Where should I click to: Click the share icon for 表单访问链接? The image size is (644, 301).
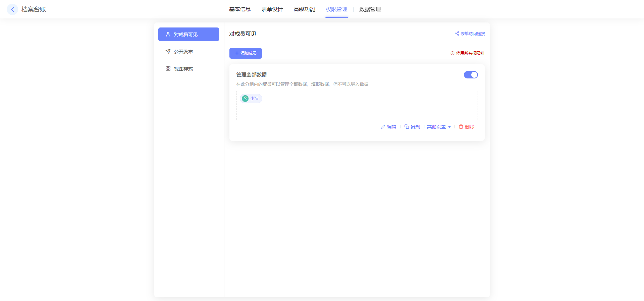click(457, 34)
